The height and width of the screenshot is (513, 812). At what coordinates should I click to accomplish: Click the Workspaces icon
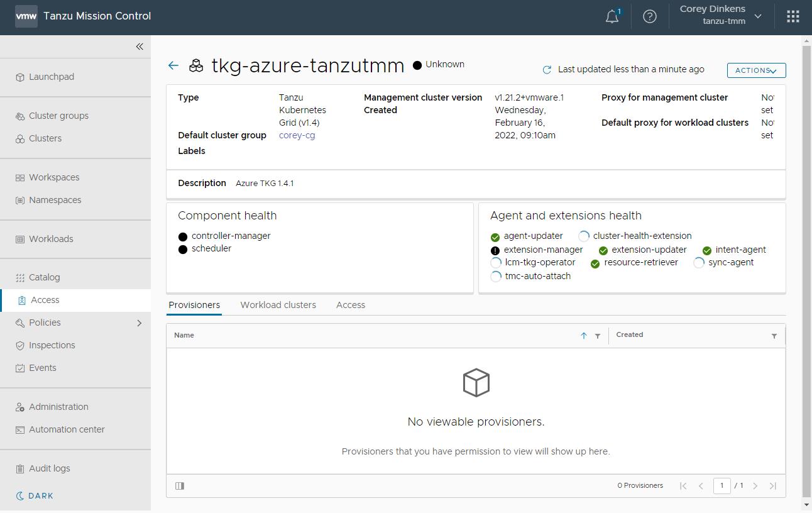point(20,178)
